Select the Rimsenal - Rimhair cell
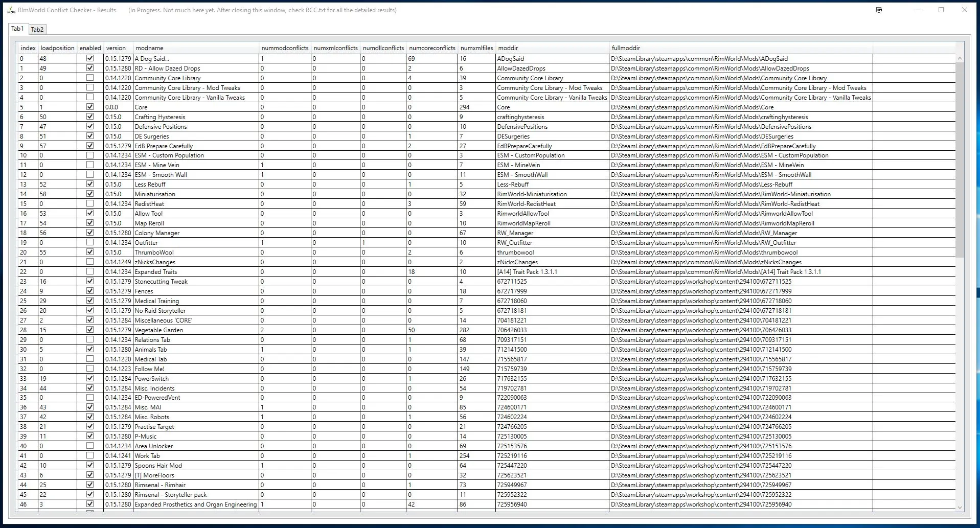 (x=196, y=485)
